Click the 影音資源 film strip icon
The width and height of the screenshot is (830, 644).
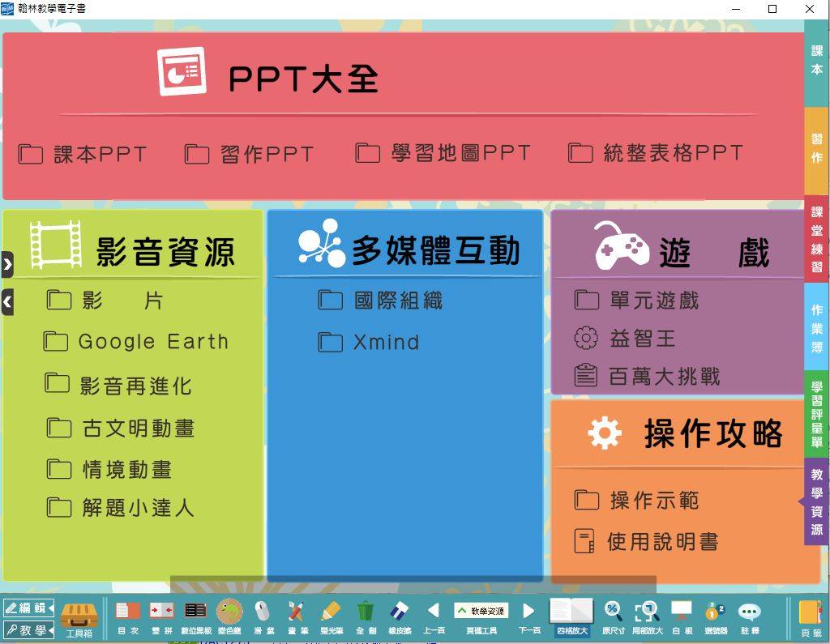pyautogui.click(x=56, y=244)
